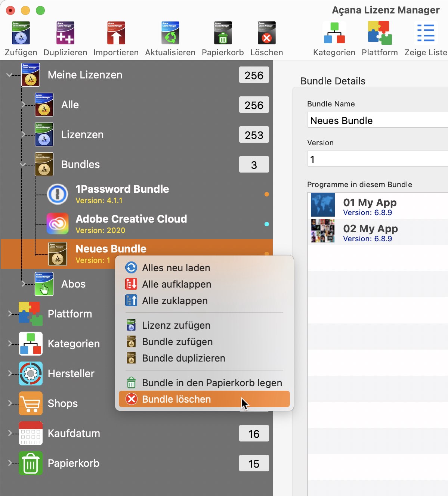Click the Kaufdatum calendar icon in sidebar
This screenshot has width=448, height=496.
[x=31, y=433]
